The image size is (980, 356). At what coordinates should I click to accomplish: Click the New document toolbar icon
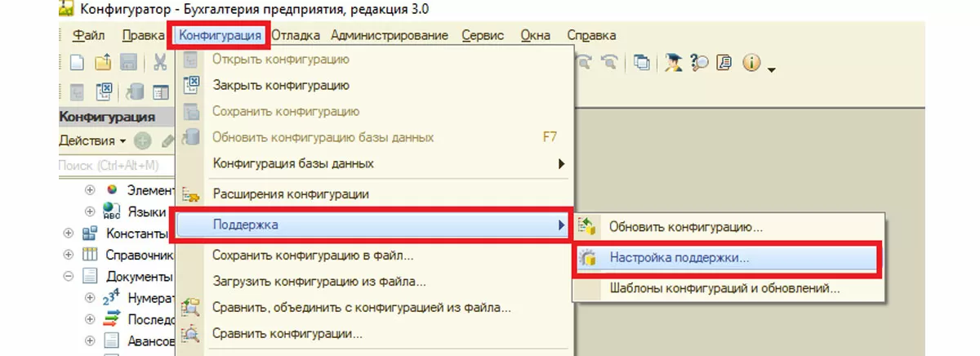coord(77,62)
